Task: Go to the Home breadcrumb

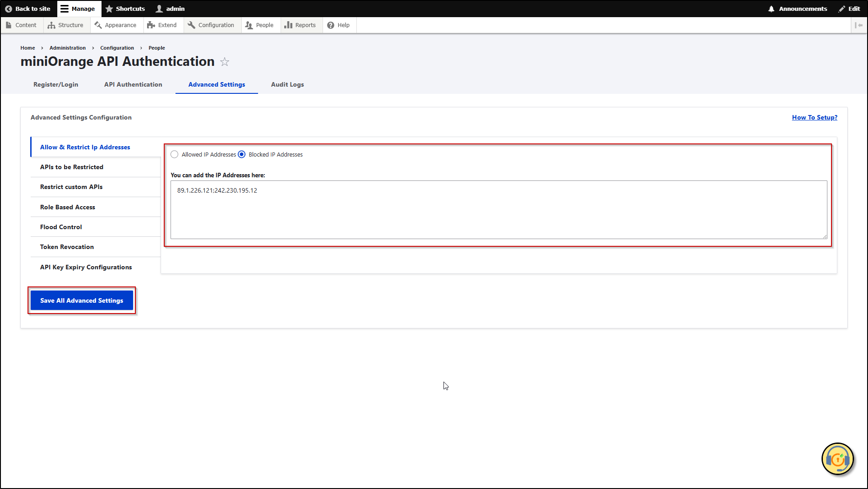Action: tap(28, 48)
